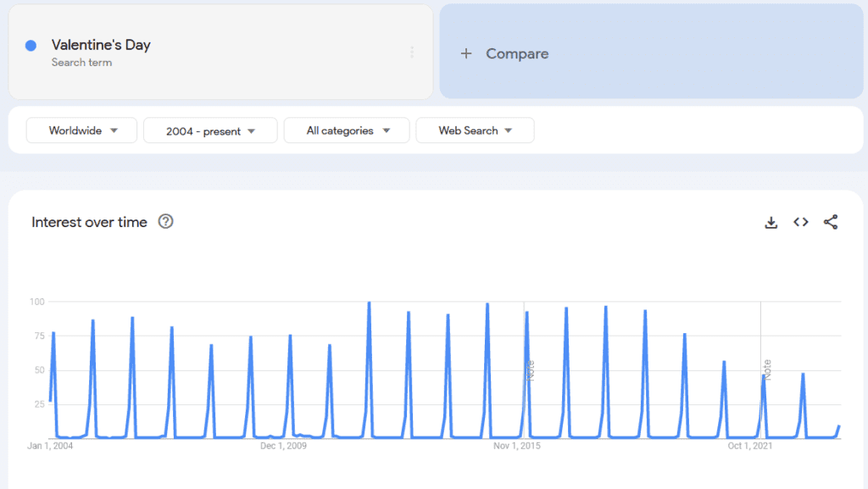868x489 pixels.
Task: Click the first spike after Jan 1, 2004
Action: 53,333
